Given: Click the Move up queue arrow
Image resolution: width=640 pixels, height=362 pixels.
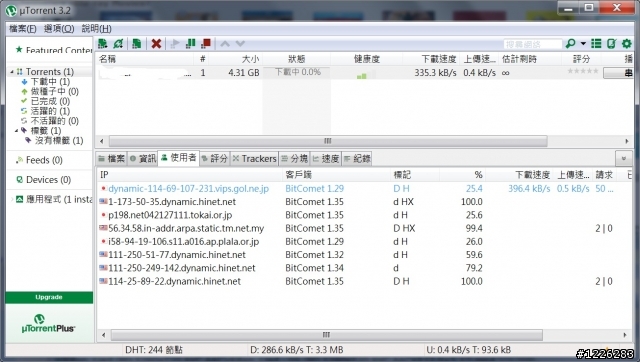Looking at the screenshot, I should coord(225,43).
